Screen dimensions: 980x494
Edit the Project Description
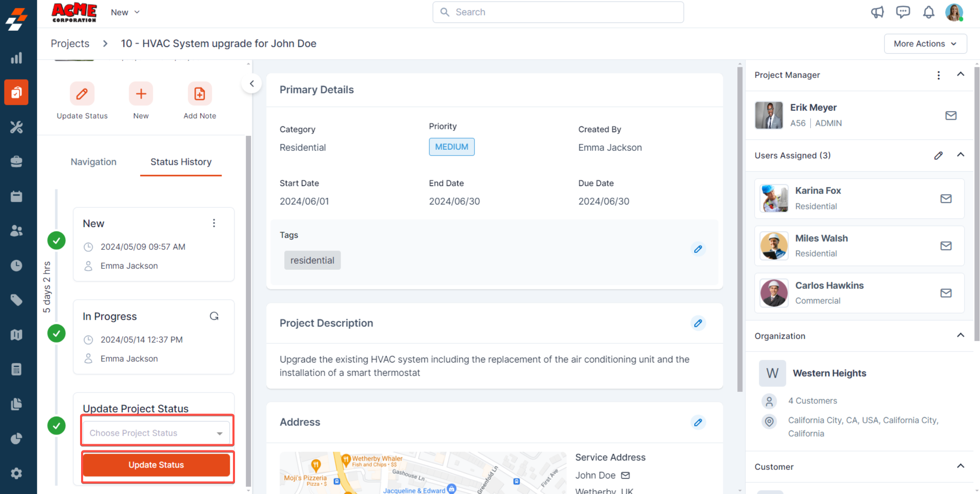coord(698,323)
